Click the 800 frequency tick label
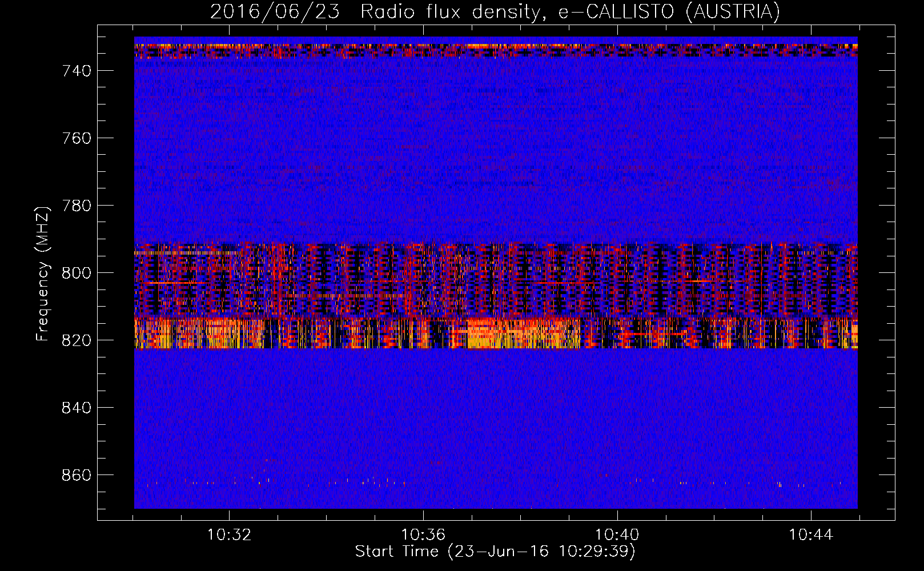The height and width of the screenshot is (571, 924). [x=77, y=273]
